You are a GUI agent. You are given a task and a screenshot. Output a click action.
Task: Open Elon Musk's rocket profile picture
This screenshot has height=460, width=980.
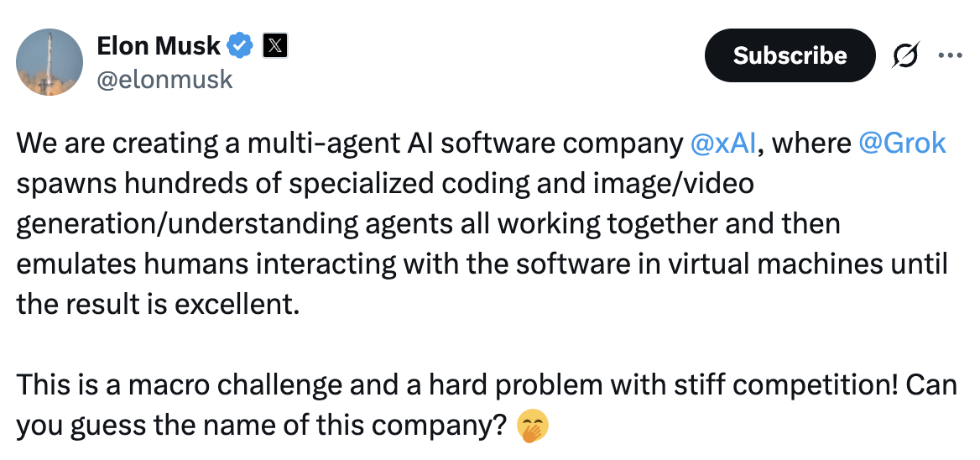[50, 62]
